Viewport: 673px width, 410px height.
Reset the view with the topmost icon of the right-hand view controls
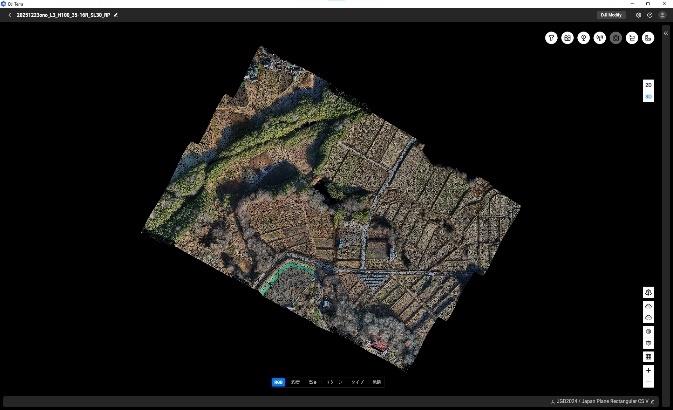(648, 292)
